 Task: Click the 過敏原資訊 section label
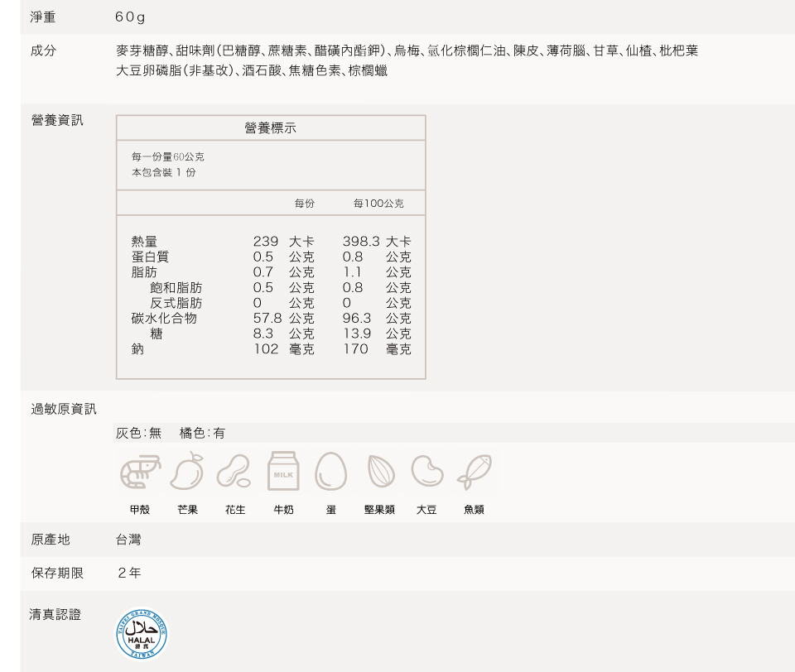pos(64,409)
